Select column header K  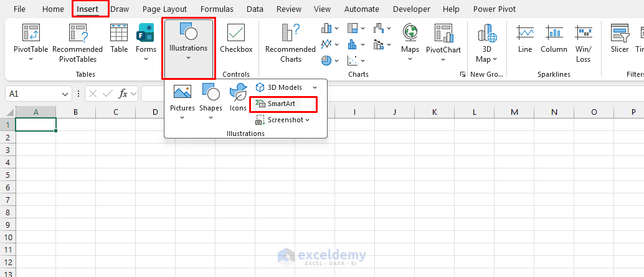pos(435,112)
